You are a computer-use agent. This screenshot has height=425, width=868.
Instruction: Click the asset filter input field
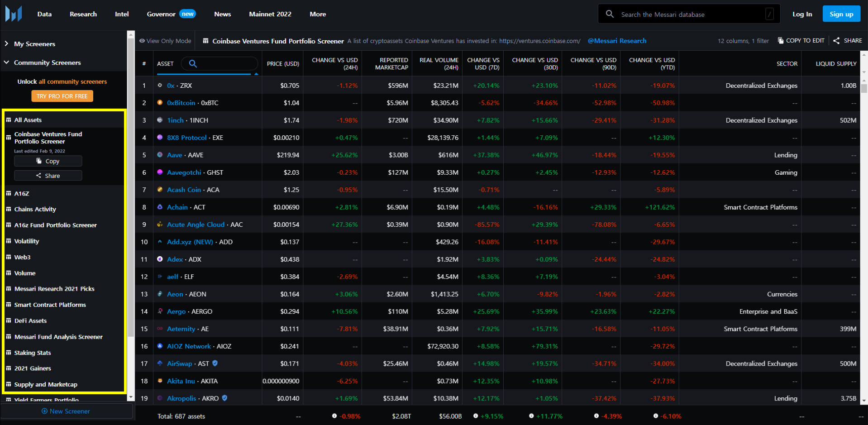[219, 63]
